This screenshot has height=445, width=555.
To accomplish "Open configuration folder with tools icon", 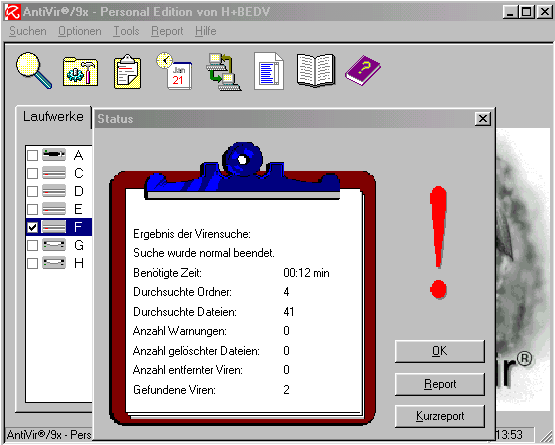I will (x=80, y=72).
